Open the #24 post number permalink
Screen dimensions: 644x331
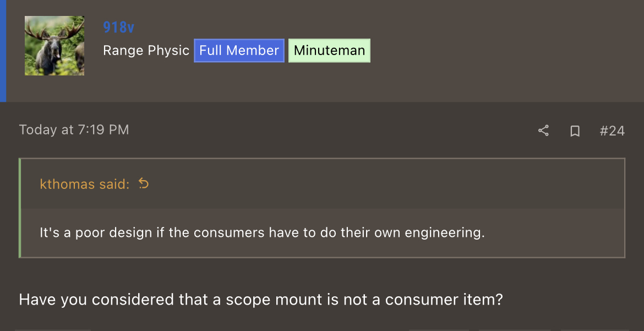[x=612, y=131]
